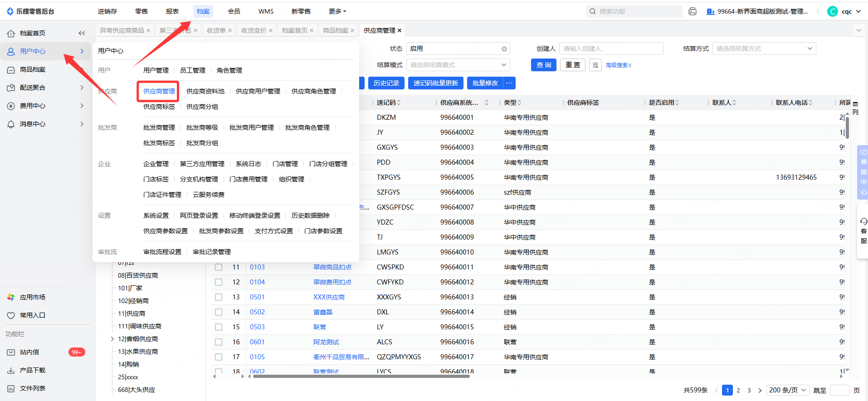
Task: Collapse the sidebar with the arrow icon
Action: click(82, 33)
